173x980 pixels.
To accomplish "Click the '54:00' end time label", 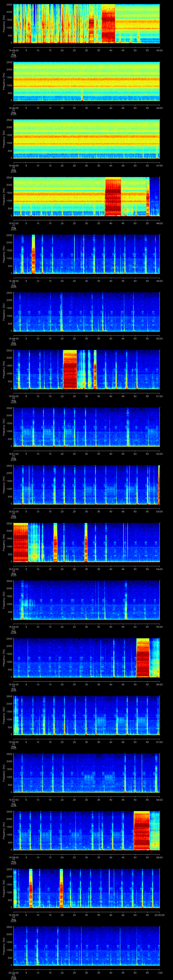I will (159, 569).
